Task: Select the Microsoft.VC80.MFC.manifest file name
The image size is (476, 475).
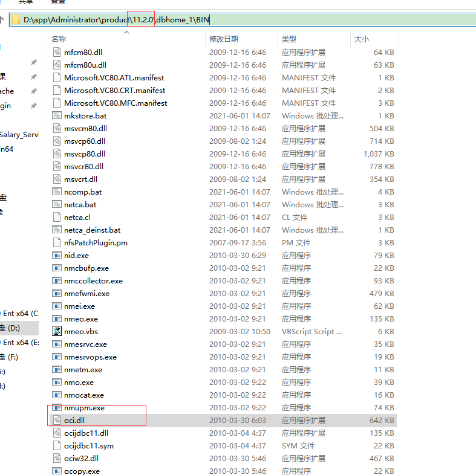Action: pyautogui.click(x=116, y=103)
